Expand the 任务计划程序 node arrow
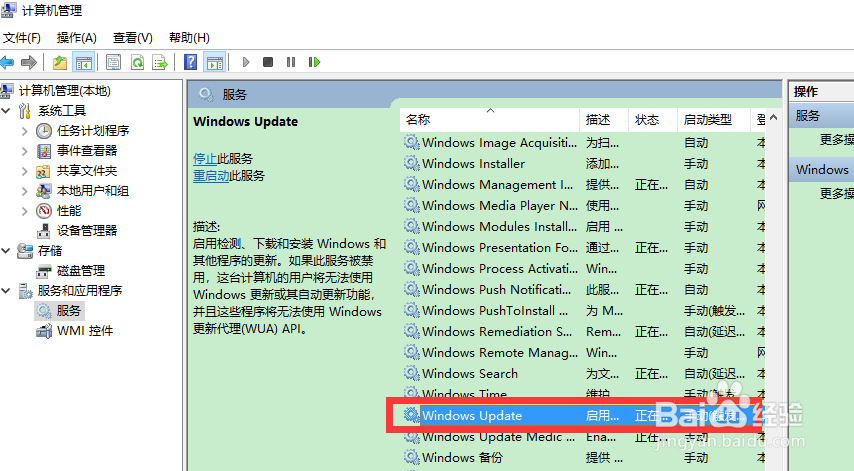 pyautogui.click(x=25, y=131)
